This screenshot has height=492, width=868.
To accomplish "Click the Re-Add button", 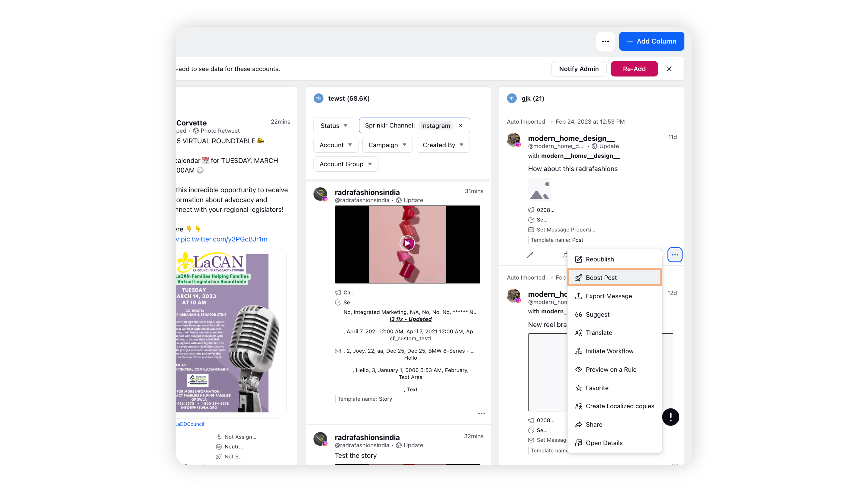I will click(x=634, y=69).
